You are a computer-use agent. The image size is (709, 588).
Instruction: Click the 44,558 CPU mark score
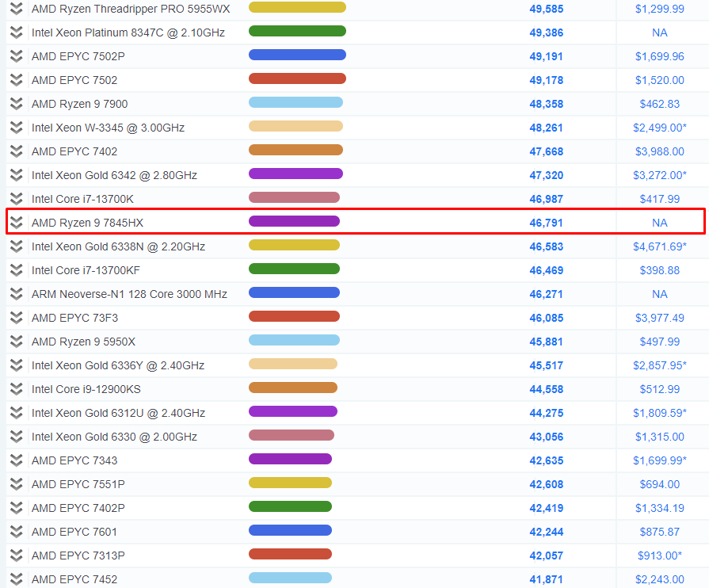[547, 389]
